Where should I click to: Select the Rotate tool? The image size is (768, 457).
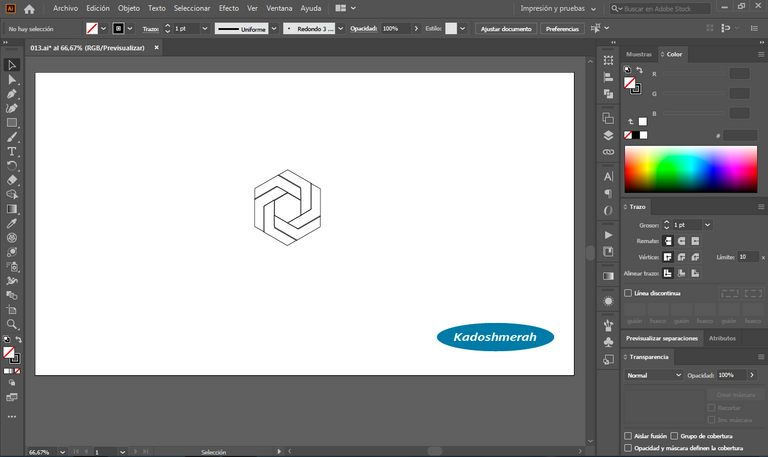[12, 166]
